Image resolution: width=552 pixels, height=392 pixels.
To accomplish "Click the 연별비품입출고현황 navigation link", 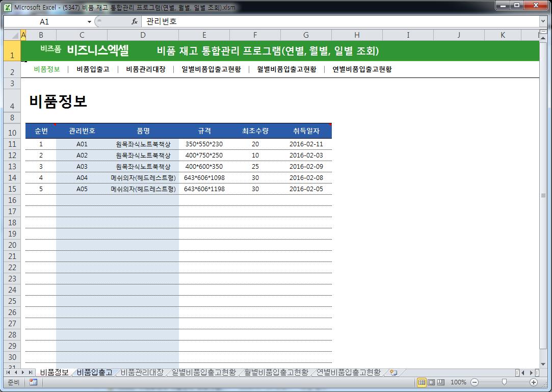I will 362,69.
